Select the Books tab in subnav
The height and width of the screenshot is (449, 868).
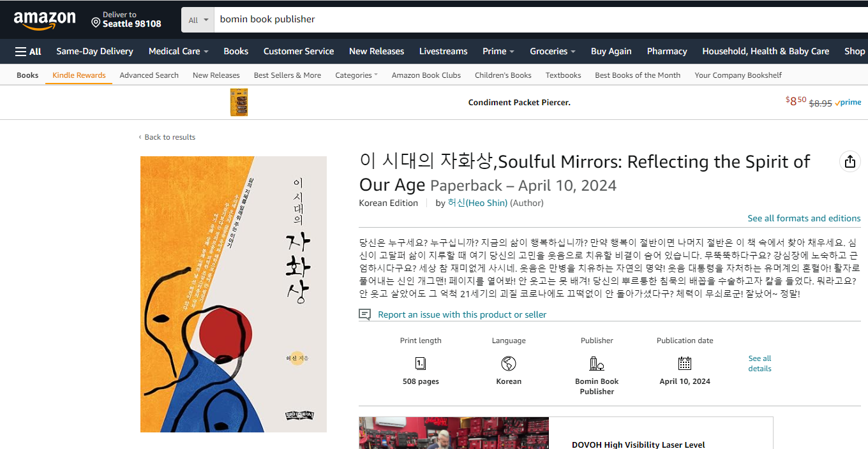coord(27,75)
